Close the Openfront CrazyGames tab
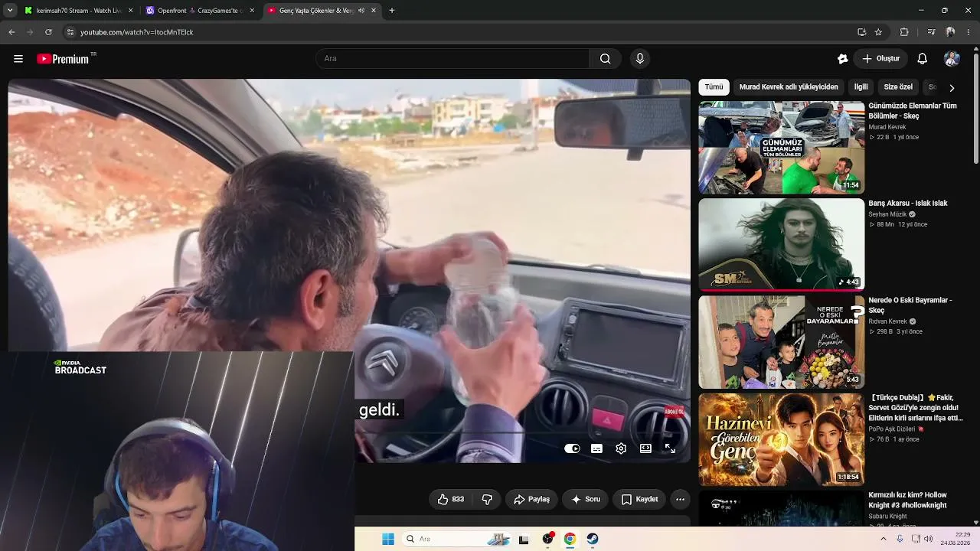This screenshot has height=551, width=980. click(x=252, y=11)
